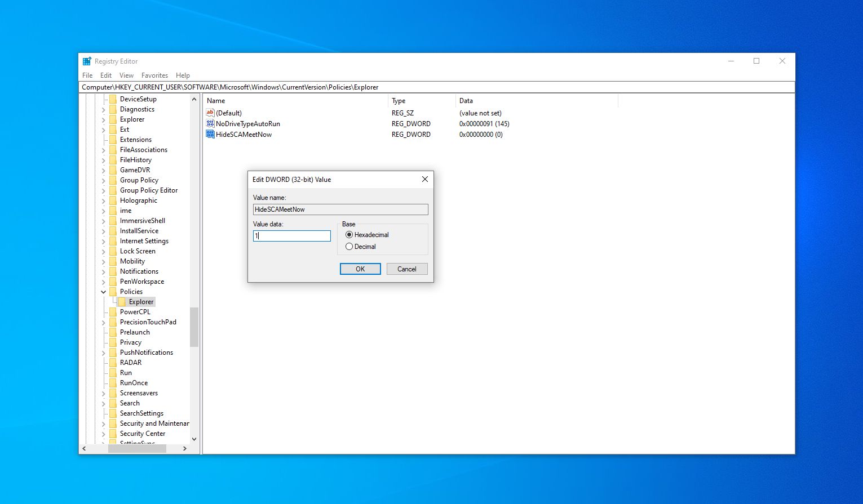Click the FileHistory folder icon
This screenshot has width=863, height=504.
click(x=113, y=160)
